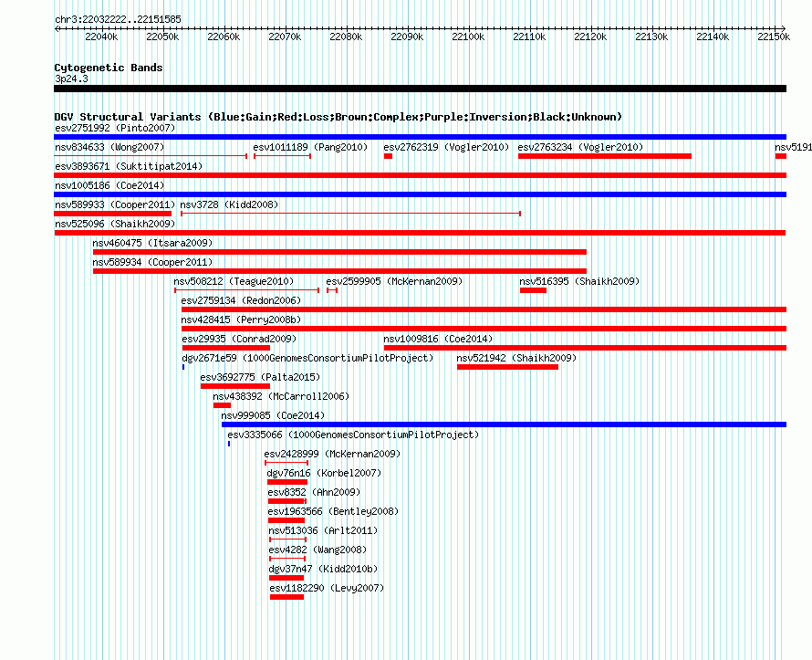Click the 22140k ruler position
This screenshot has width=812, height=660.
pyautogui.click(x=713, y=37)
